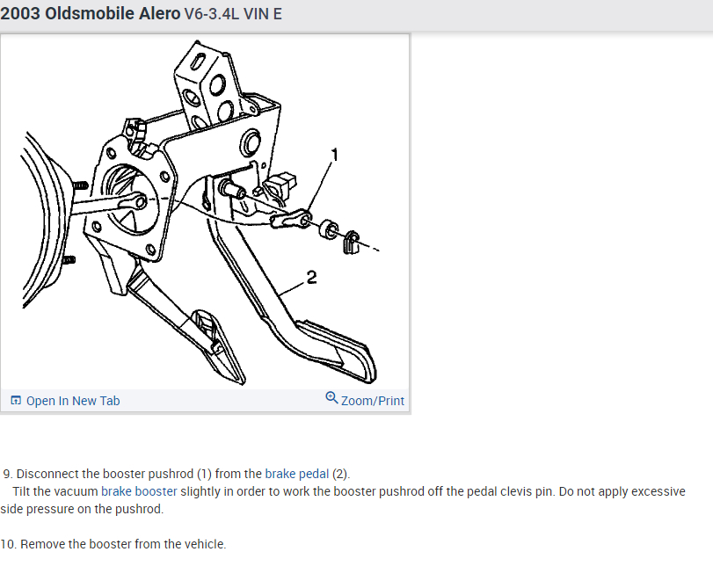Click the Zoom/Print magnifier icon

click(331, 398)
